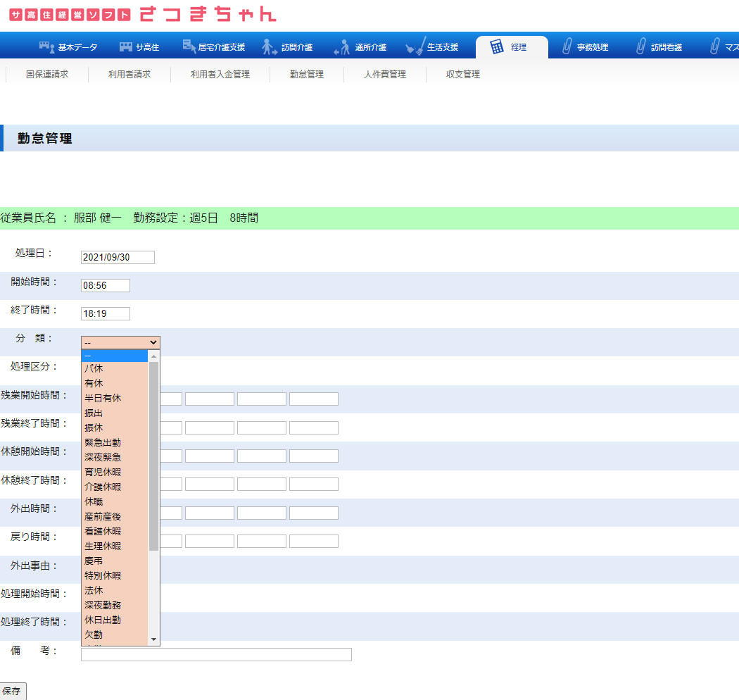This screenshot has width=739, height=700.
Task: Go to 国保連請求 submenu
Action: [x=47, y=74]
